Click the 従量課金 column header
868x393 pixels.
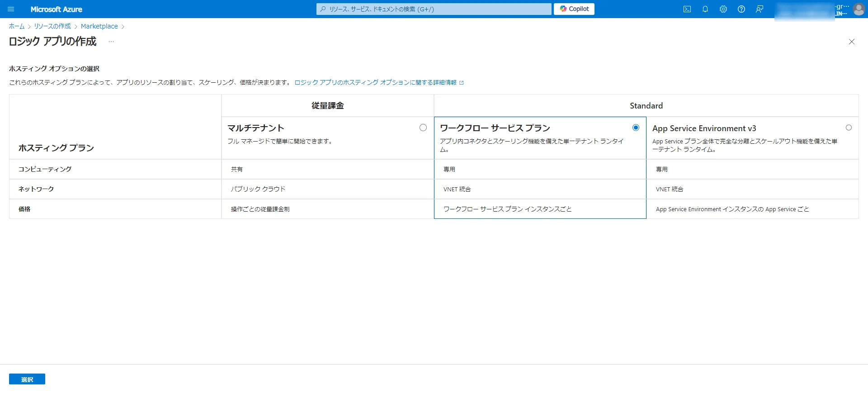coord(328,106)
